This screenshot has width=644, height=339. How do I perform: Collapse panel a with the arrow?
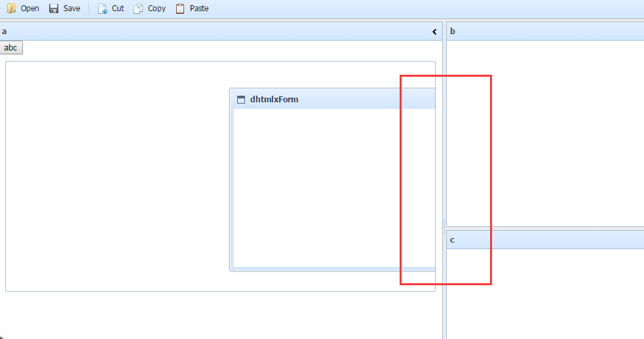[434, 31]
